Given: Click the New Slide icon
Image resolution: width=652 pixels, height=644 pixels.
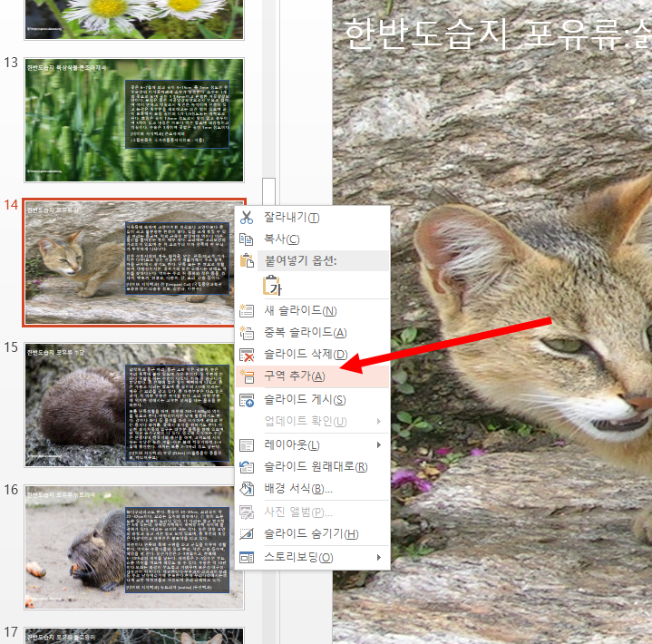Looking at the screenshot, I should click(247, 310).
